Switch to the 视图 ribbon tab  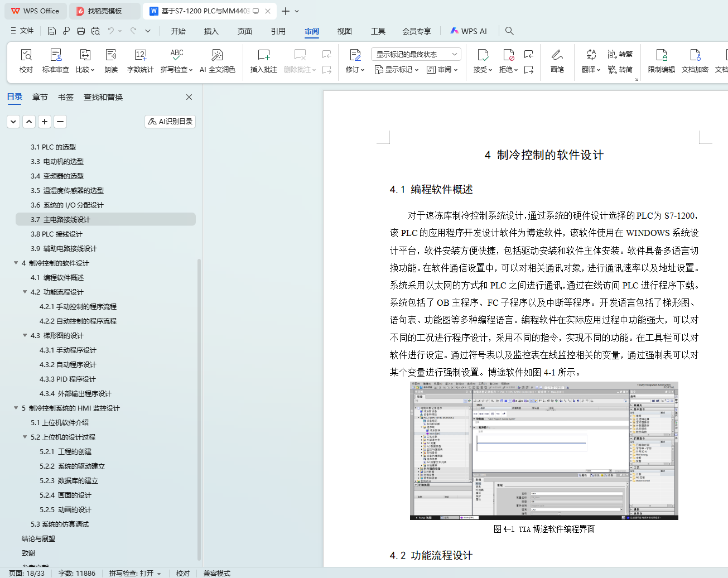[345, 31]
